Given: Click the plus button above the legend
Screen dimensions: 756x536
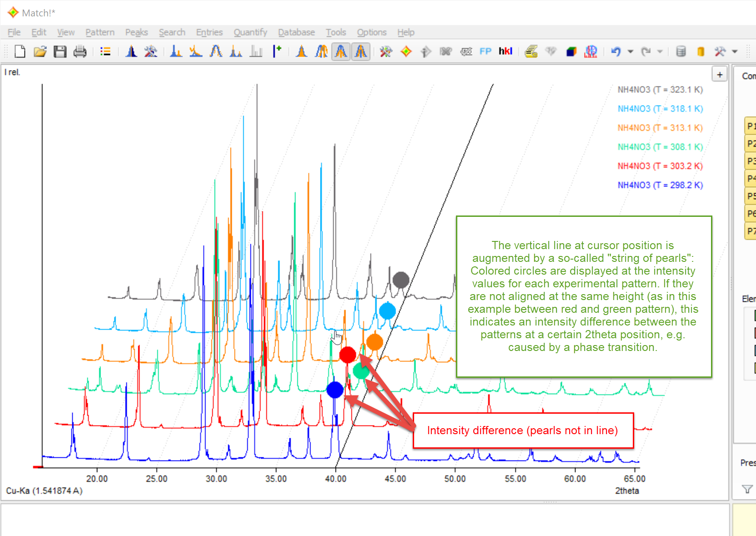Looking at the screenshot, I should [x=720, y=75].
